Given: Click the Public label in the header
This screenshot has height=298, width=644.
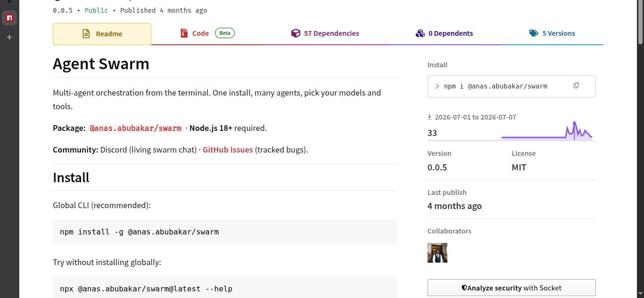Looking at the screenshot, I should tap(96, 10).
